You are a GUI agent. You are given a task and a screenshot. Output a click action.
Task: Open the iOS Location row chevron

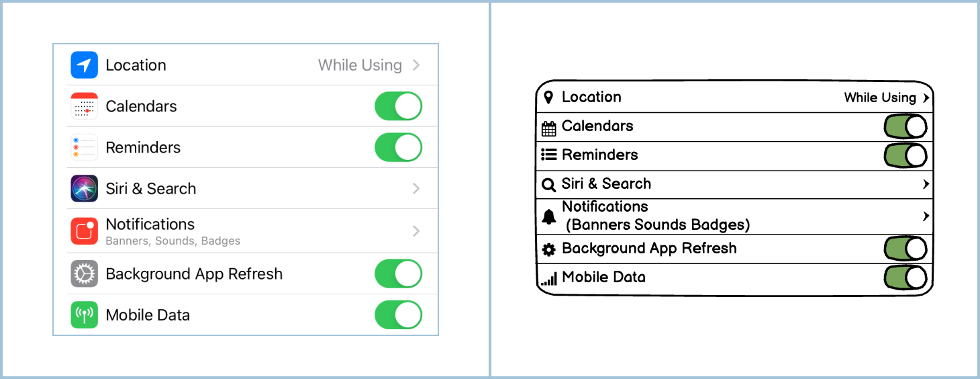416,65
